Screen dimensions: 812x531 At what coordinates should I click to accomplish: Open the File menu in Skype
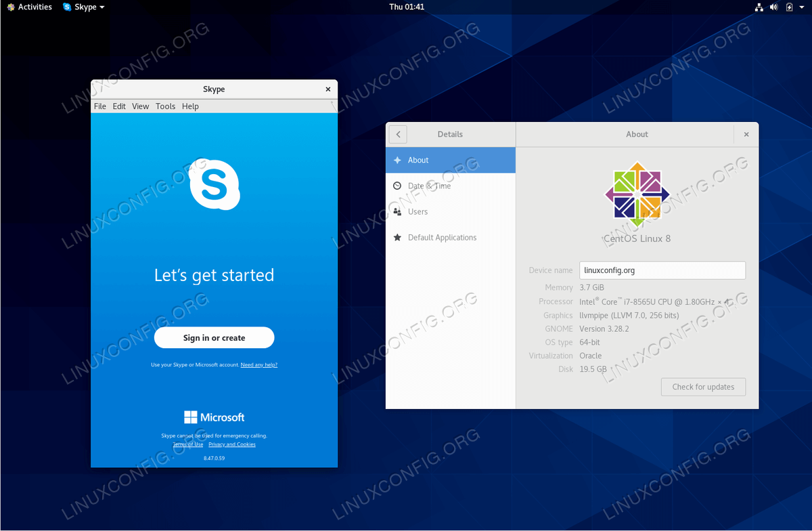pos(100,106)
